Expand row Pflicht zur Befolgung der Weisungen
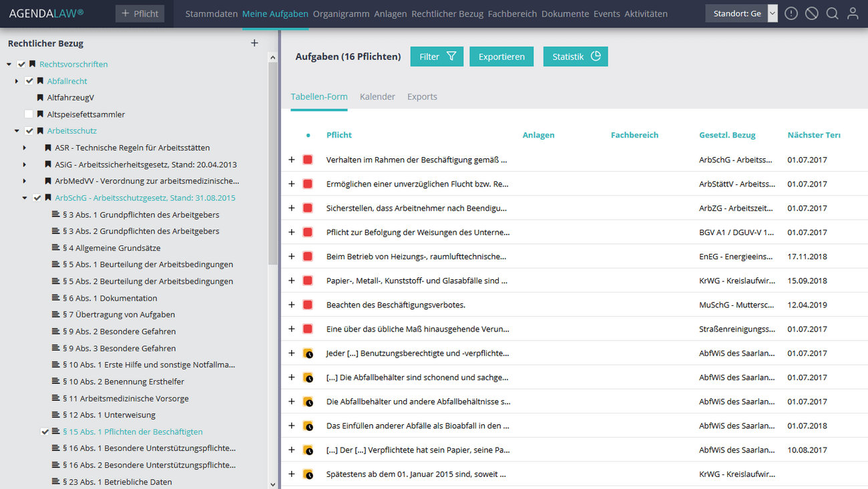Viewport: 868px width, 489px height. [292, 232]
